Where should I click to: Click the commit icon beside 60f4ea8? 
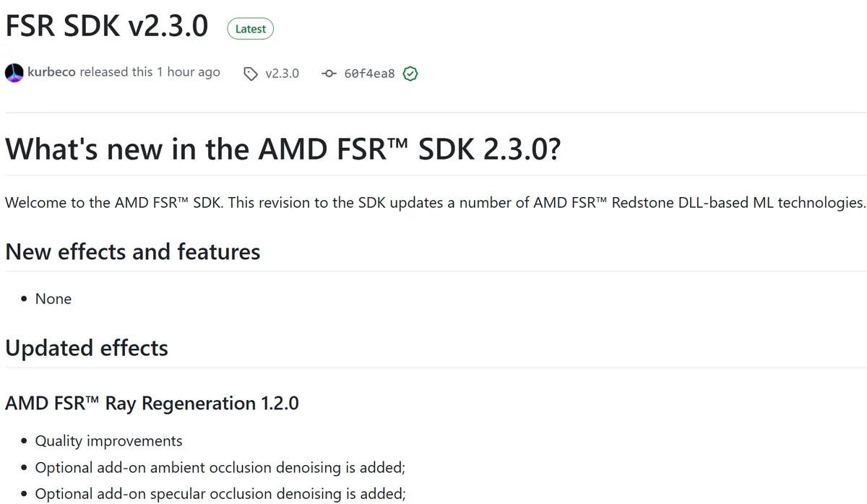(329, 74)
